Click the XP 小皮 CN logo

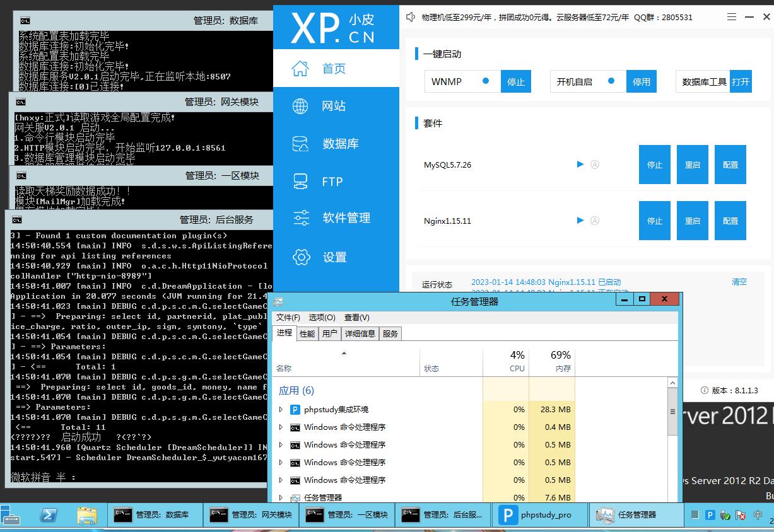[332, 28]
